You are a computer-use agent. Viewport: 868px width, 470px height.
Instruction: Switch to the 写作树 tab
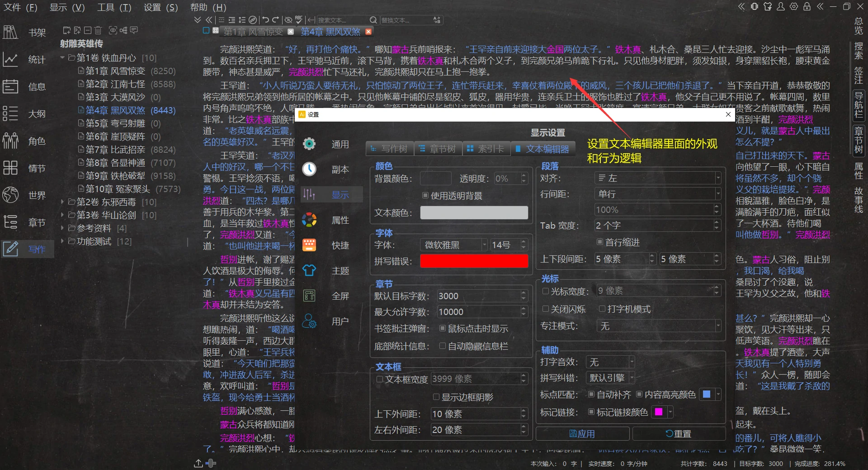(390, 149)
